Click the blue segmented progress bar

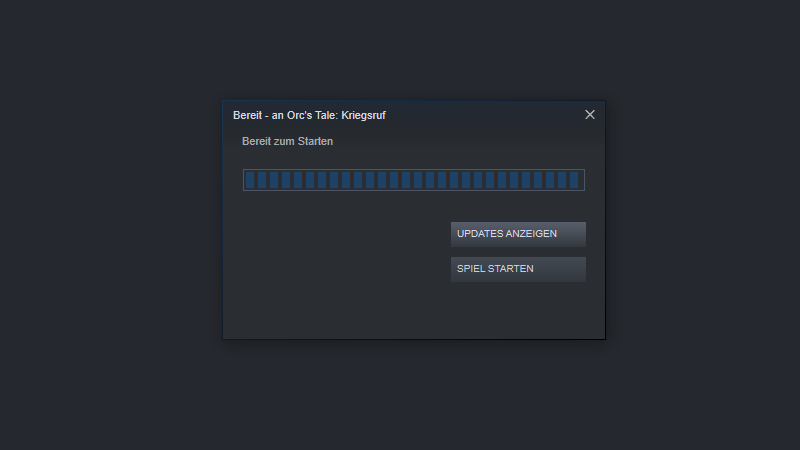point(414,180)
